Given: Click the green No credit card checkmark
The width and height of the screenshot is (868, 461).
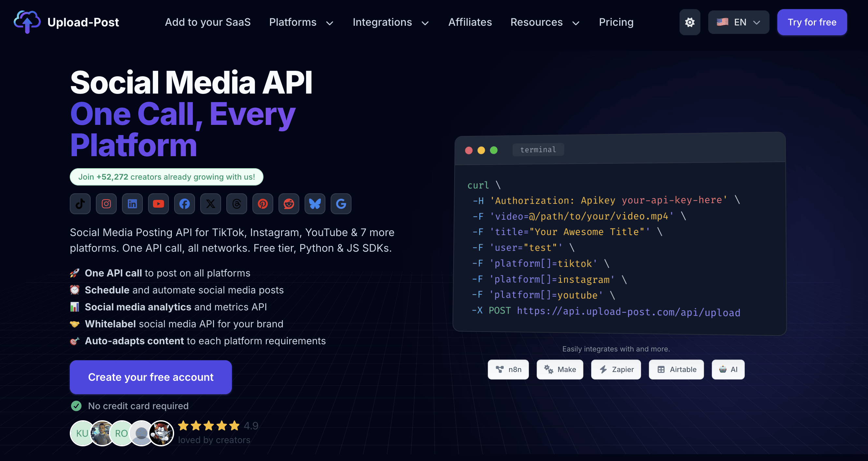Looking at the screenshot, I should [76, 406].
